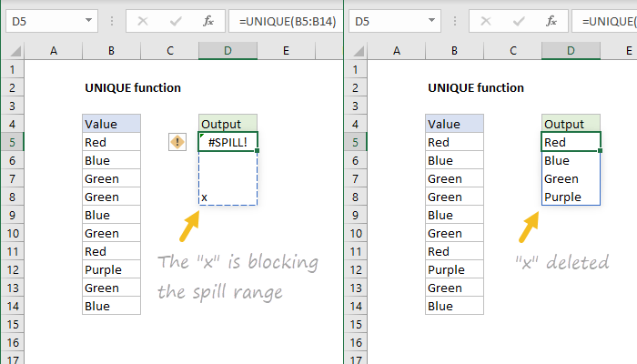Select the cell containing #SPILL!
The image size is (637, 364).
[x=227, y=142]
